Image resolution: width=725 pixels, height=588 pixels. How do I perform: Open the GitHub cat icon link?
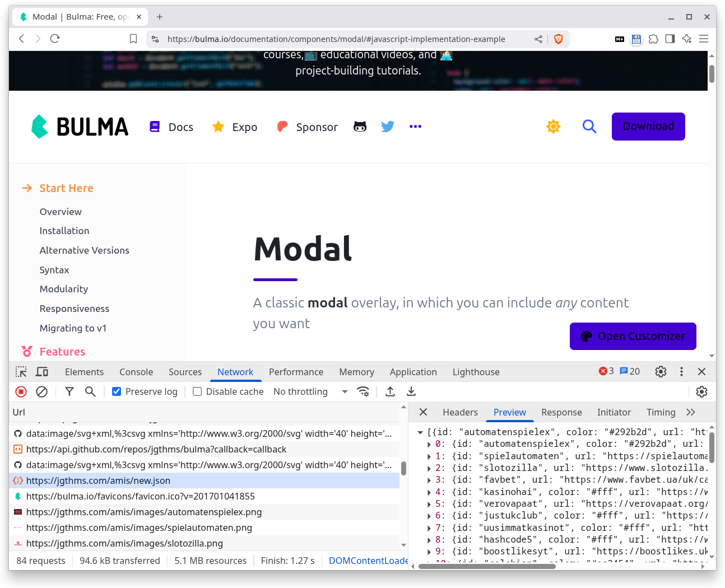tap(360, 127)
